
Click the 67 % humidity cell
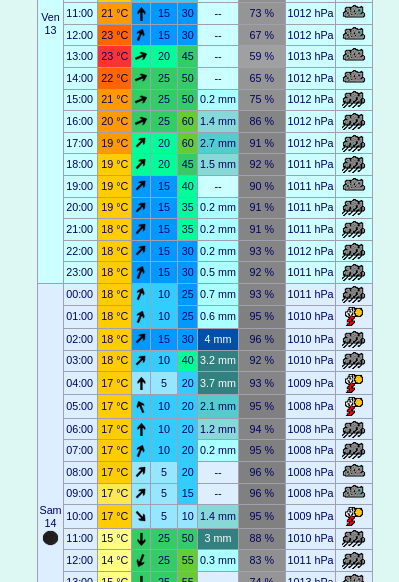pyautogui.click(x=262, y=35)
